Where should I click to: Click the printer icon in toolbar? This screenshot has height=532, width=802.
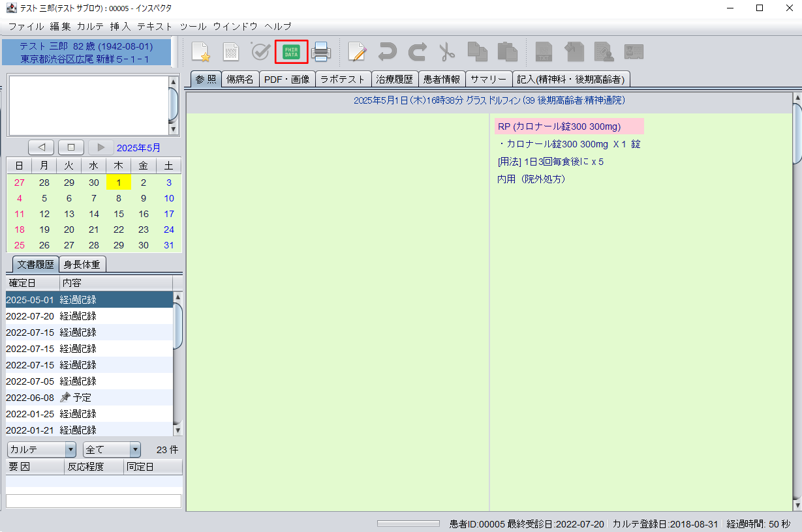(321, 52)
